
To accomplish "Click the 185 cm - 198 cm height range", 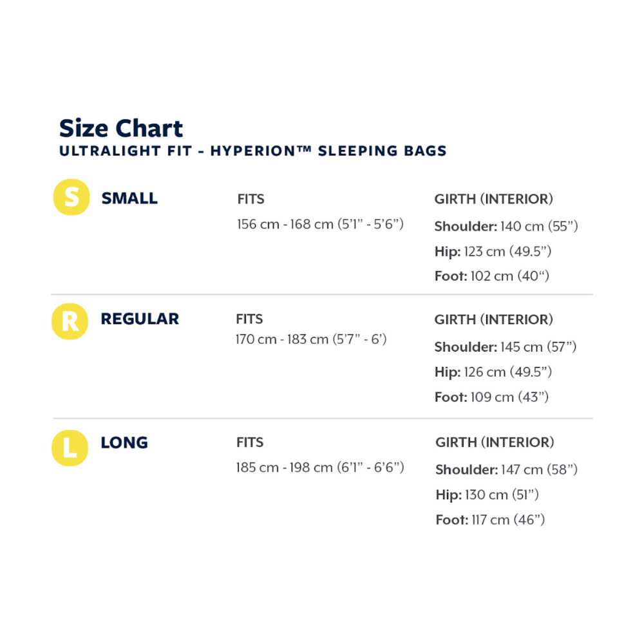I will [320, 468].
